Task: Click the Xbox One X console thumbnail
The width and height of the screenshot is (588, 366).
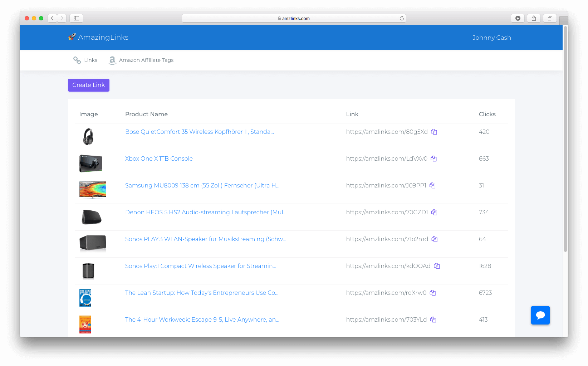Action: coord(91,164)
